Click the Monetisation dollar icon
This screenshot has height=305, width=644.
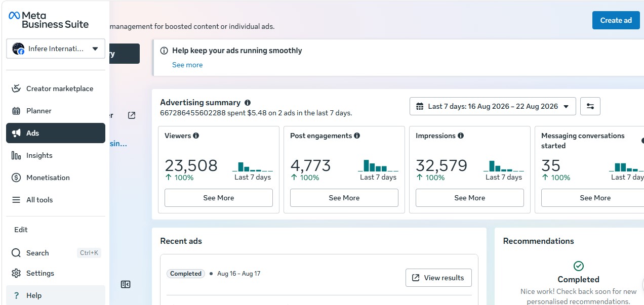point(16,178)
